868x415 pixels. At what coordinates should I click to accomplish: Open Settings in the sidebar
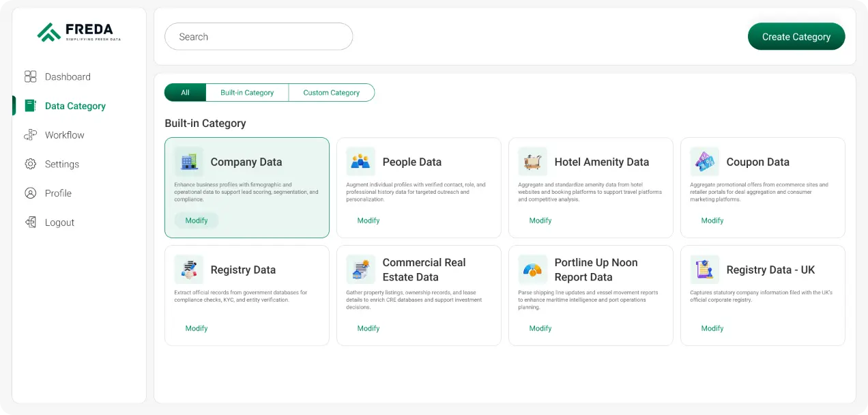tap(61, 164)
